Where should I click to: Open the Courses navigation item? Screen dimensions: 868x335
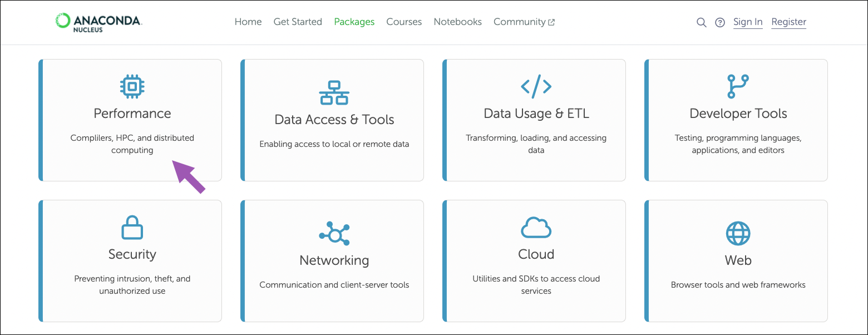click(x=404, y=22)
